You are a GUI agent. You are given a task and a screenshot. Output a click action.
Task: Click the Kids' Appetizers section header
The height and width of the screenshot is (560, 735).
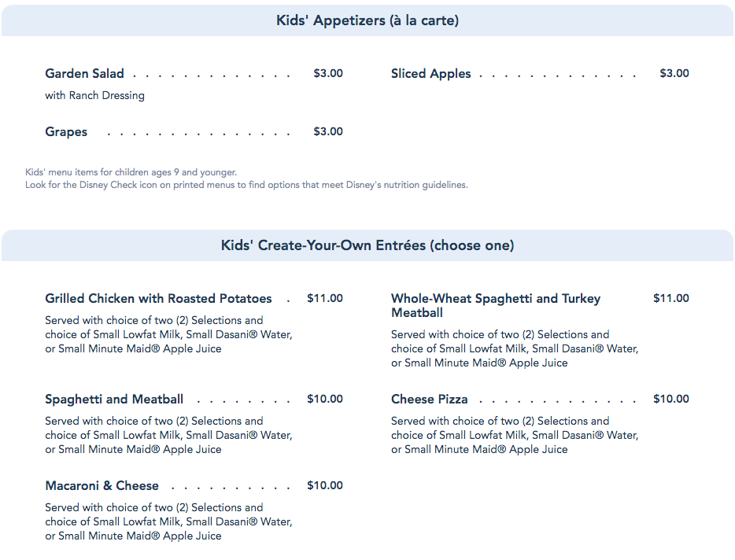point(367,20)
